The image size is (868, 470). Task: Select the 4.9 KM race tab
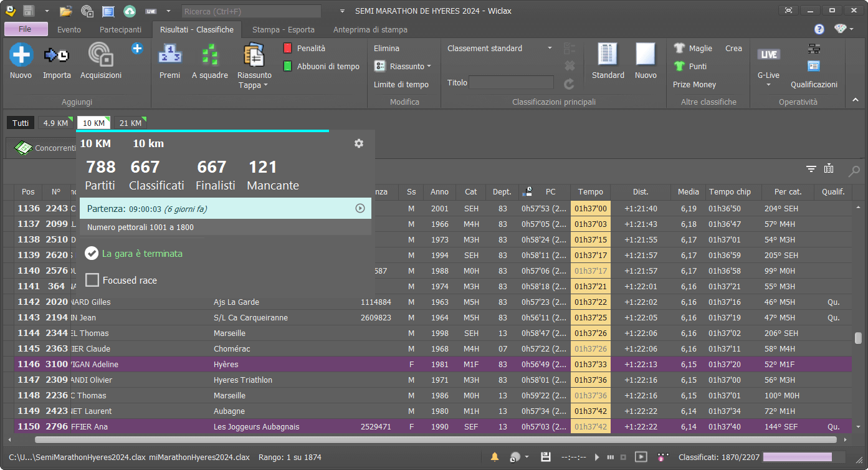click(56, 123)
